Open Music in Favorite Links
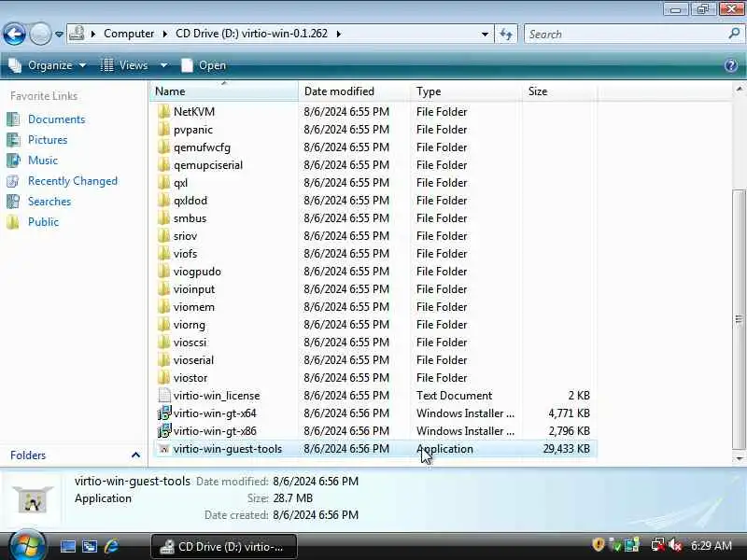Viewport: 747px width, 560px height. [x=43, y=160]
